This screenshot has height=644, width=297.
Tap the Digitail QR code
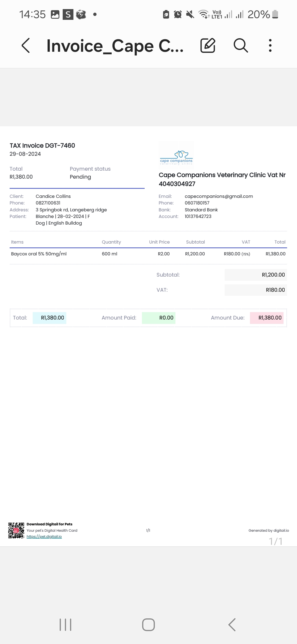[x=16, y=530]
